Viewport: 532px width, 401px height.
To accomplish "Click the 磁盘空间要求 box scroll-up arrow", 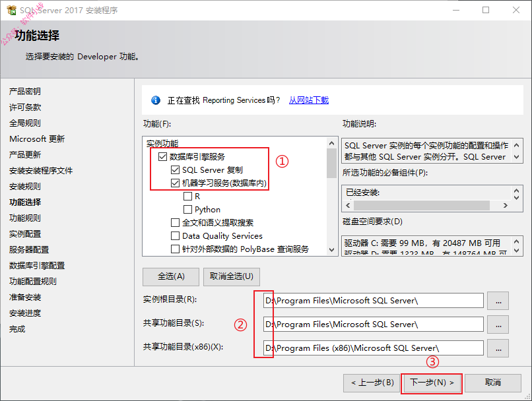I will 516,241.
